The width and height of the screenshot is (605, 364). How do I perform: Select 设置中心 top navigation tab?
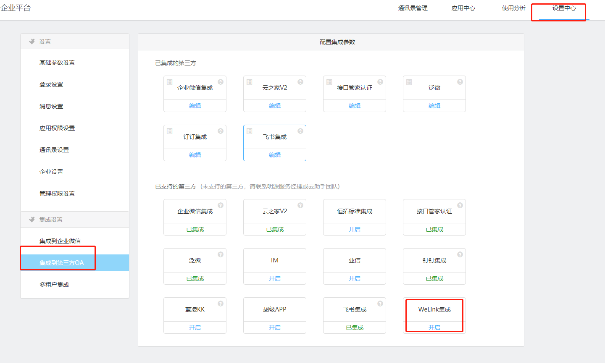(564, 8)
